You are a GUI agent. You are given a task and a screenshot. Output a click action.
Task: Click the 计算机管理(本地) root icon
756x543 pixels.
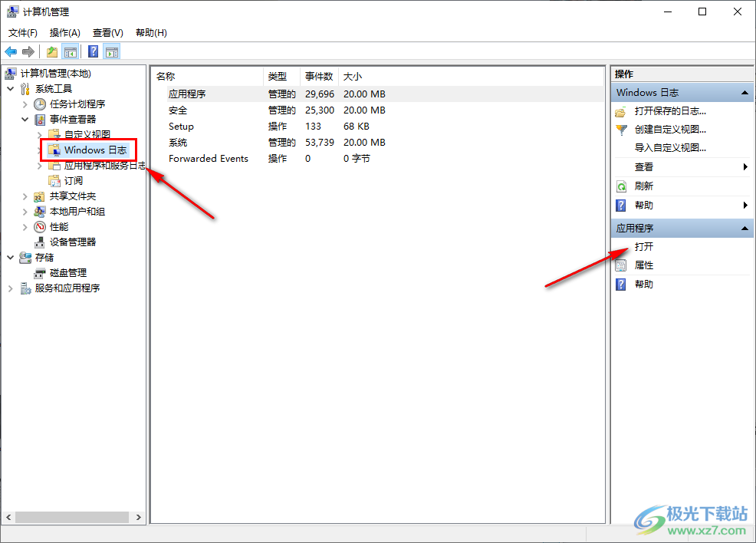11,74
